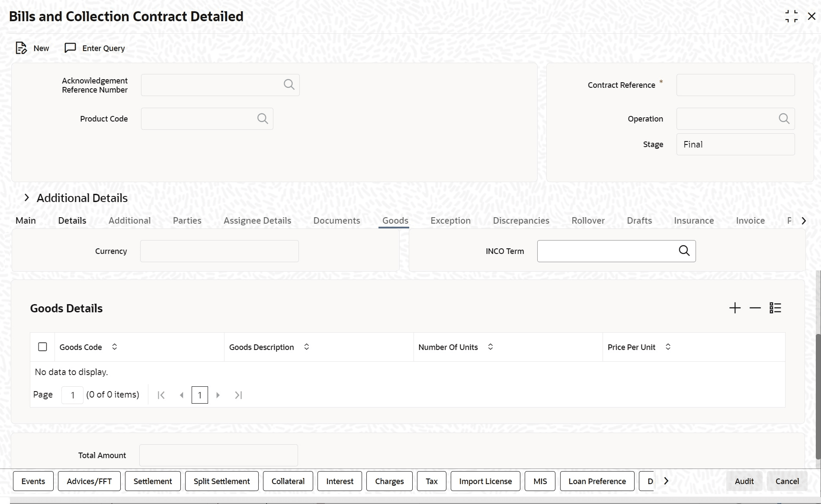
Task: Open the Parties tab
Action: pos(187,221)
